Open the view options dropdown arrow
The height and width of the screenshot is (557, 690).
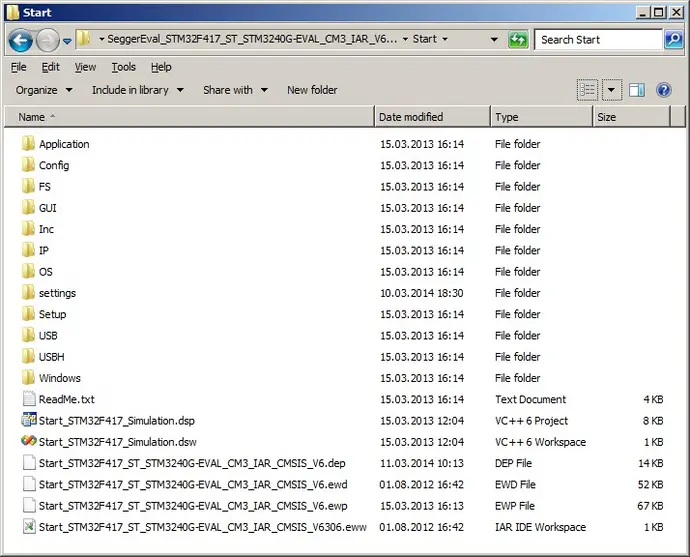pyautogui.click(x=612, y=90)
